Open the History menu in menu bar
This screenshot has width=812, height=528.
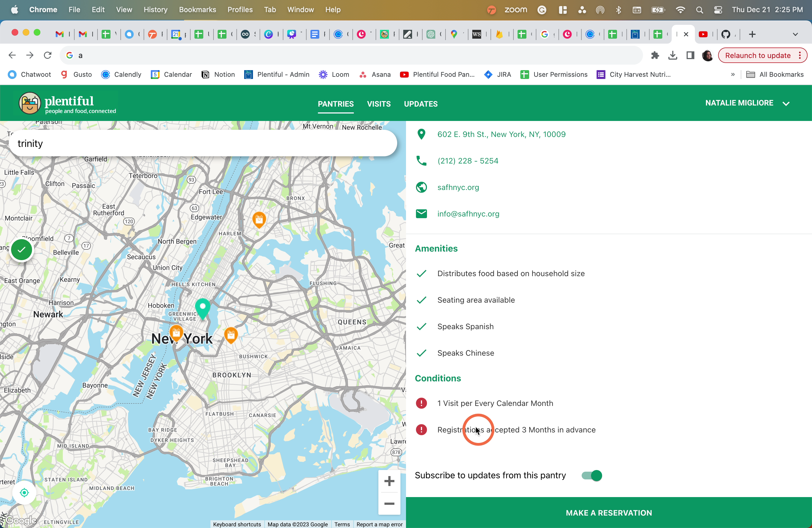155,10
